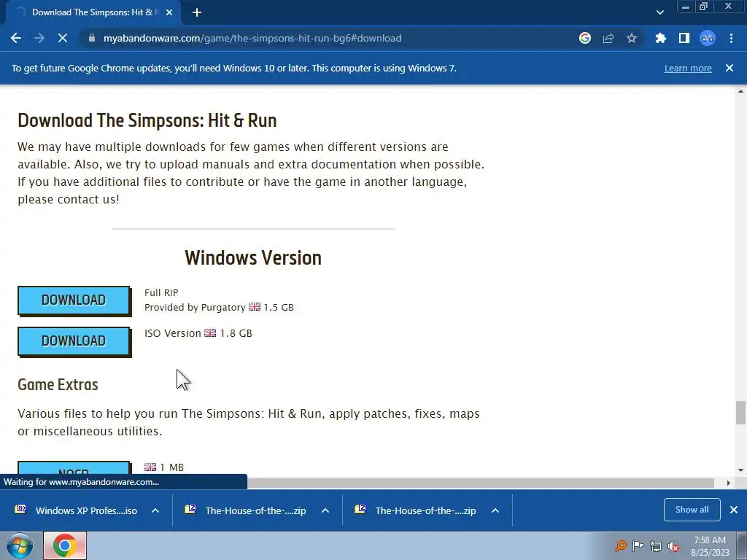This screenshot has width=747, height=560.
Task: Click the UK flag beside 1 MB
Action: coord(150,467)
